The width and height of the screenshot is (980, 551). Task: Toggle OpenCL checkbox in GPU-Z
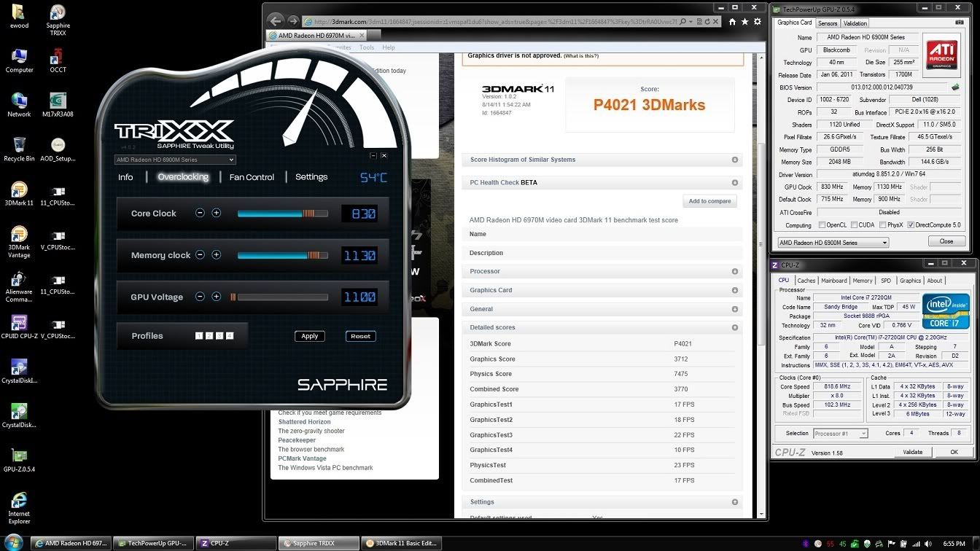(822, 225)
